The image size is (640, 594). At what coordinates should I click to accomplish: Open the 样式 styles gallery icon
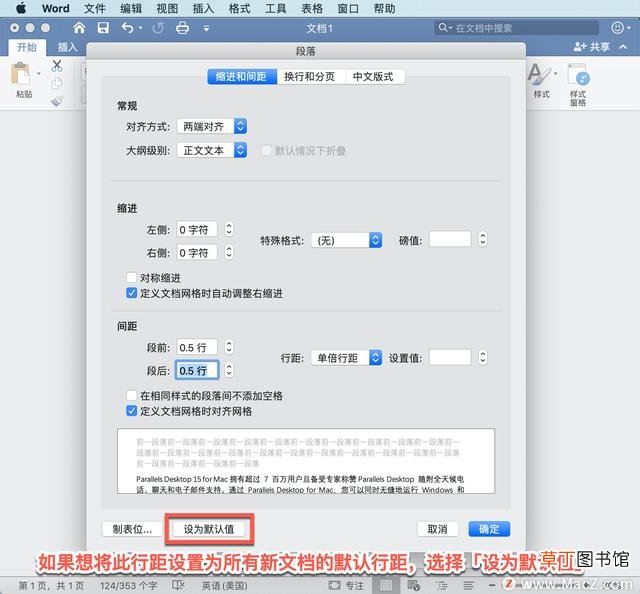pos(541,76)
